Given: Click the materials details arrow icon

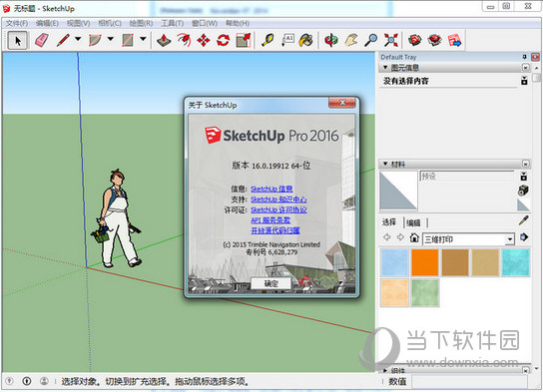Looking at the screenshot, I should tap(524, 237).
